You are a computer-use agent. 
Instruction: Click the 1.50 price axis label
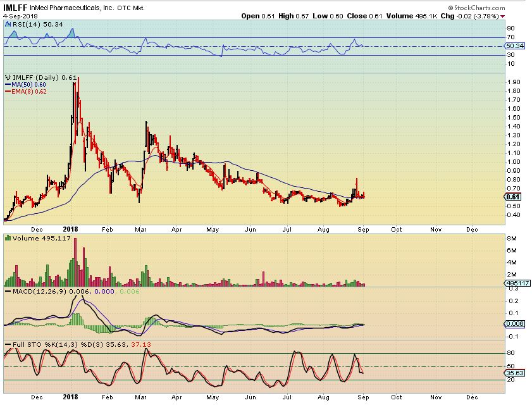click(514, 117)
